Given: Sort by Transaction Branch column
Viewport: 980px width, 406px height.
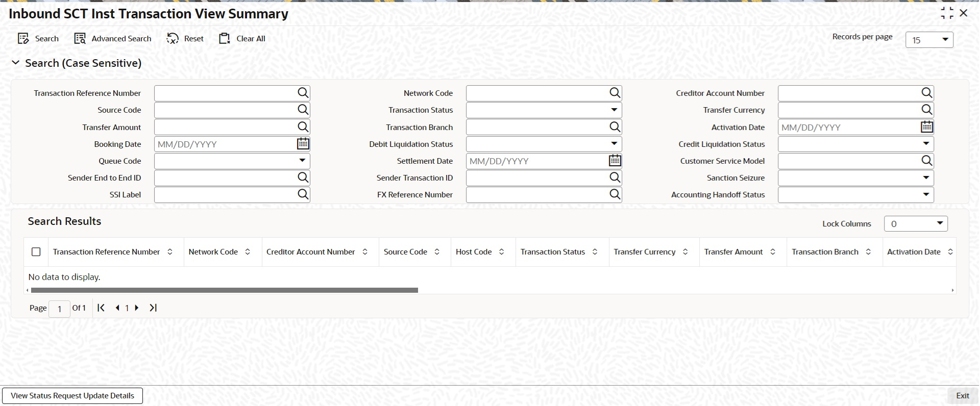Looking at the screenshot, I should 868,252.
